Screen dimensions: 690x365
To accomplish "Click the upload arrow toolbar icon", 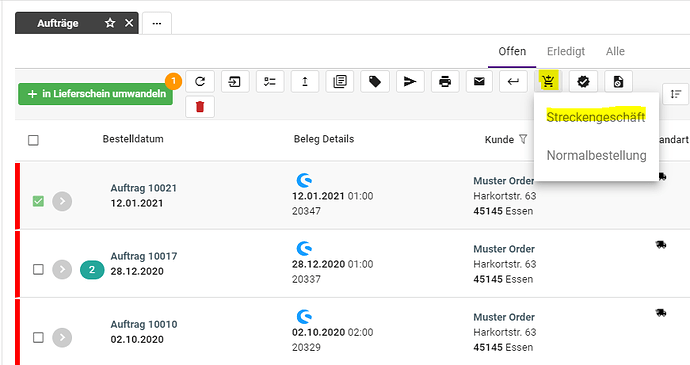I will (305, 81).
